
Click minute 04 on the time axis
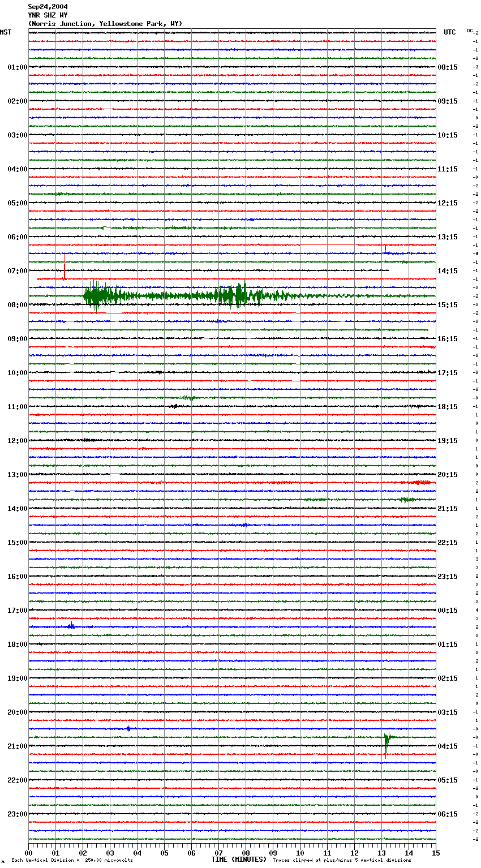138,853
